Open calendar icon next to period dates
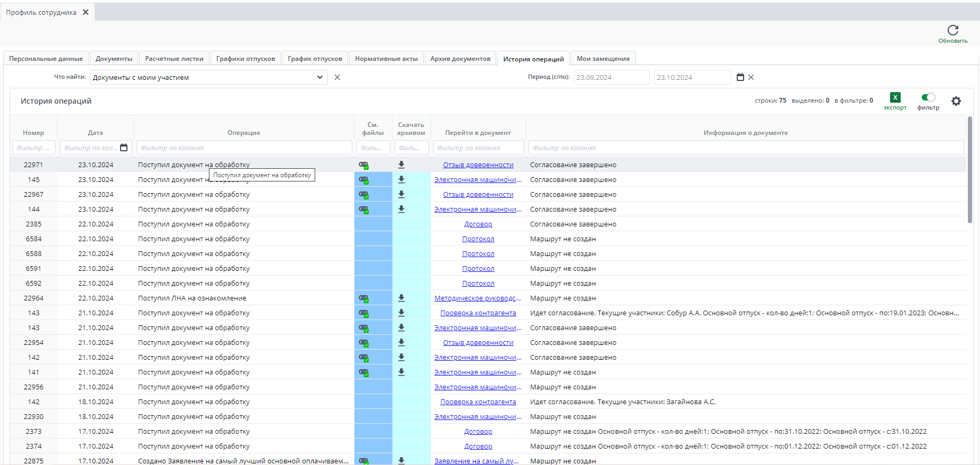Viewport: 980px width, 465px height. click(740, 77)
